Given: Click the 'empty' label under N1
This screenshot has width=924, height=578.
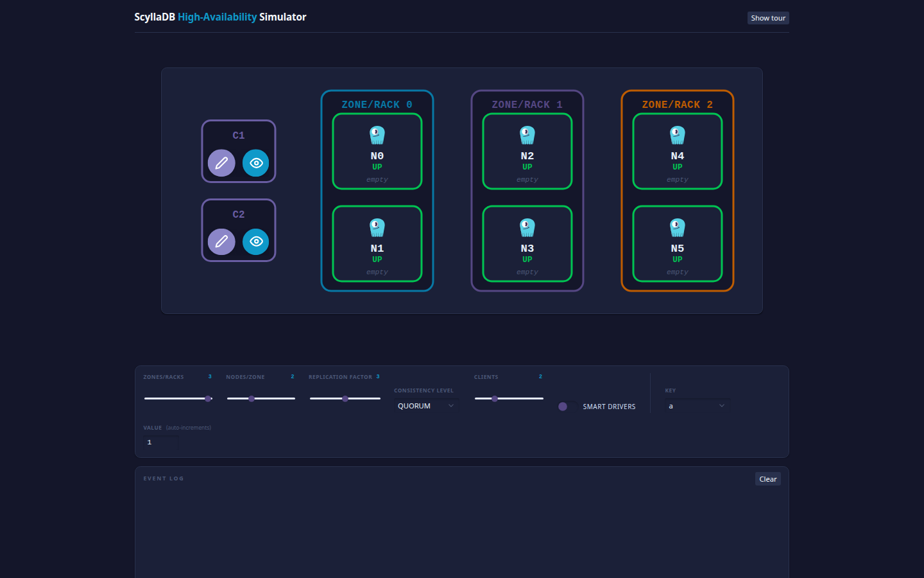Looking at the screenshot, I should tap(377, 272).
